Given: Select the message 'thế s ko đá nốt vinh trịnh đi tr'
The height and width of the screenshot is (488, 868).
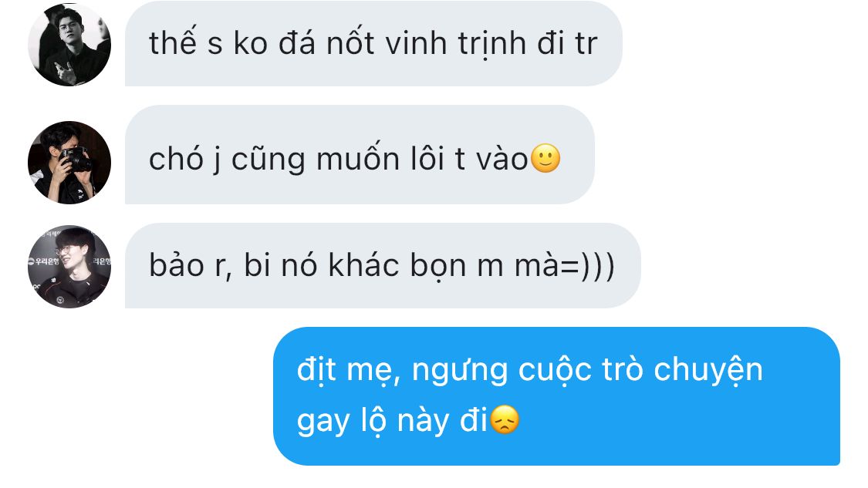Looking at the screenshot, I should coord(373,44).
